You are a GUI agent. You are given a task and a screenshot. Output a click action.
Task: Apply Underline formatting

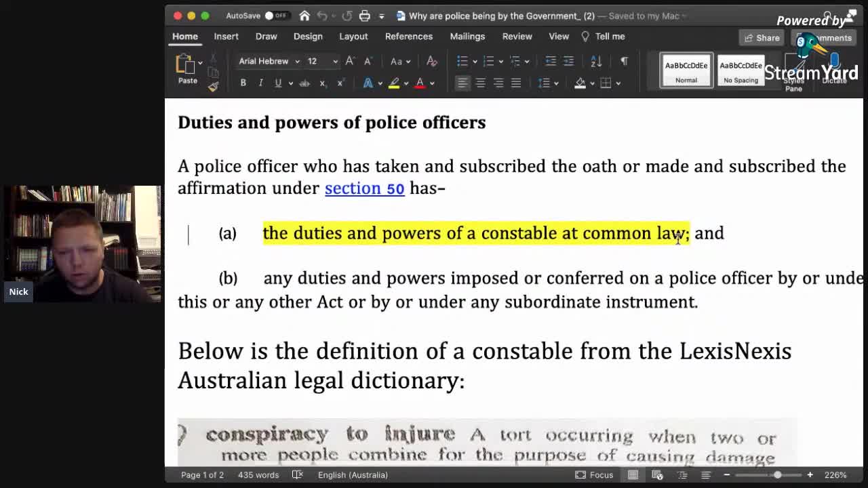point(277,83)
